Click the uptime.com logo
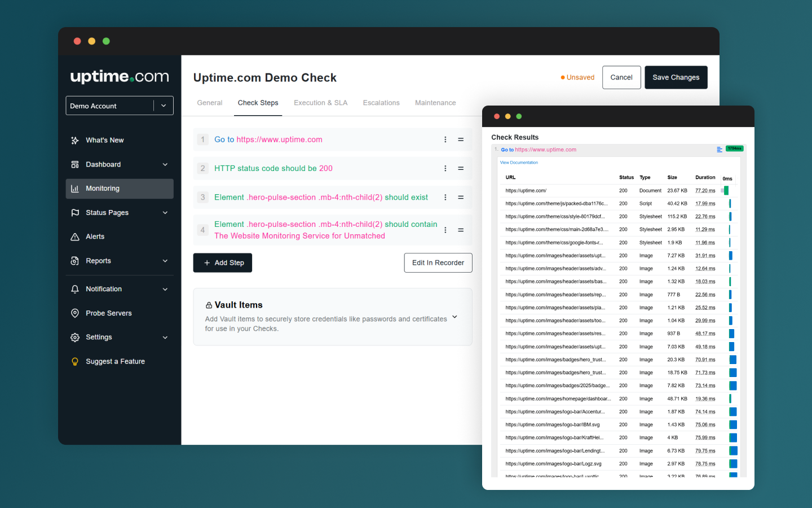812x508 pixels. (x=120, y=77)
